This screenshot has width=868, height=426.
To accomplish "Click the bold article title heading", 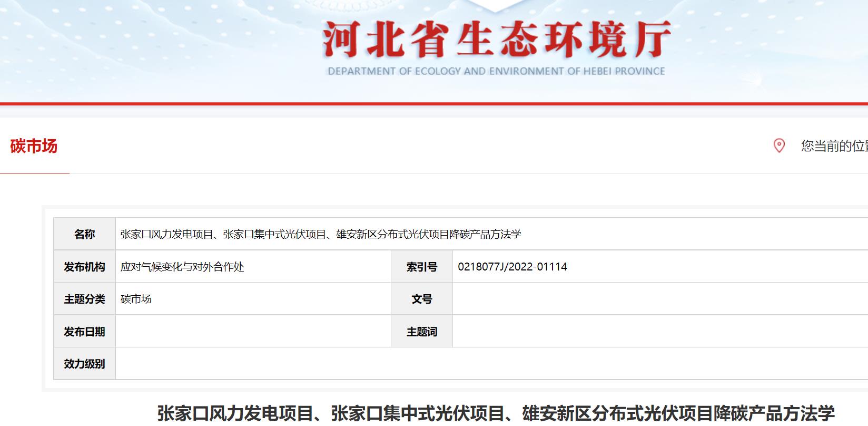I will pyautogui.click(x=496, y=413).
